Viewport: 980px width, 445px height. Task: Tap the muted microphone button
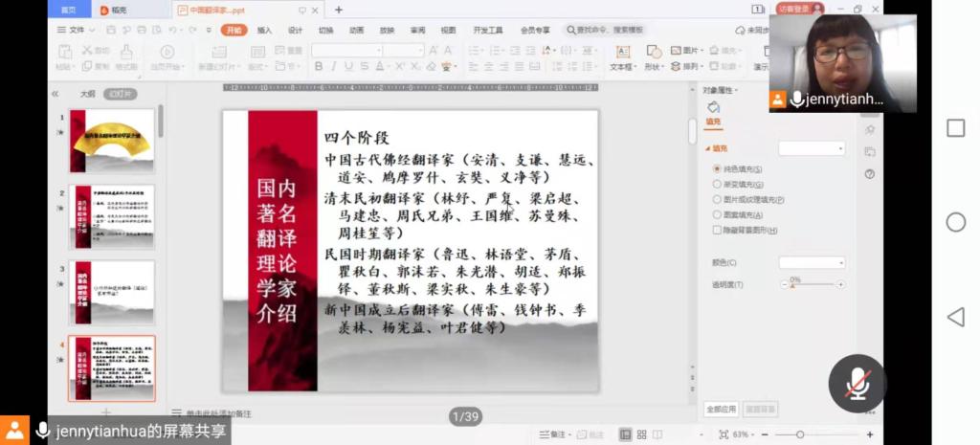tap(857, 384)
